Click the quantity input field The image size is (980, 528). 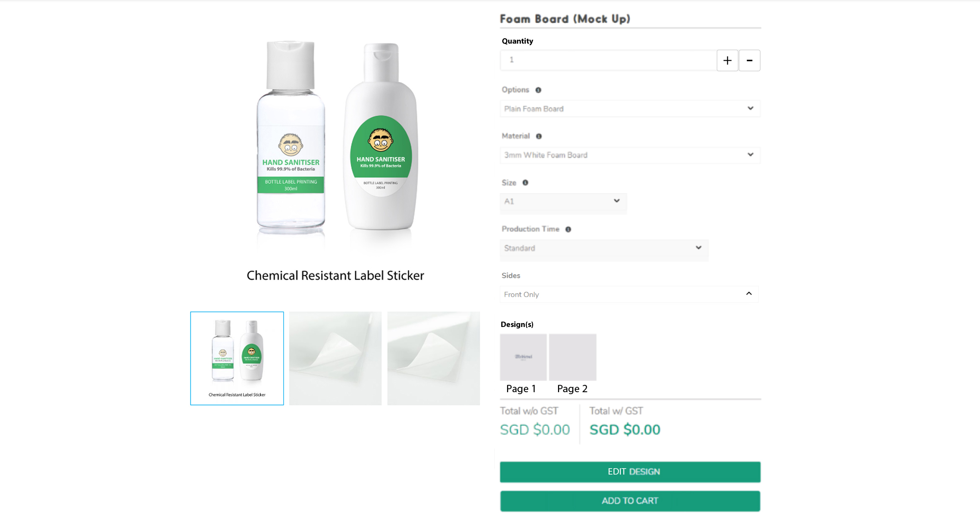(608, 60)
